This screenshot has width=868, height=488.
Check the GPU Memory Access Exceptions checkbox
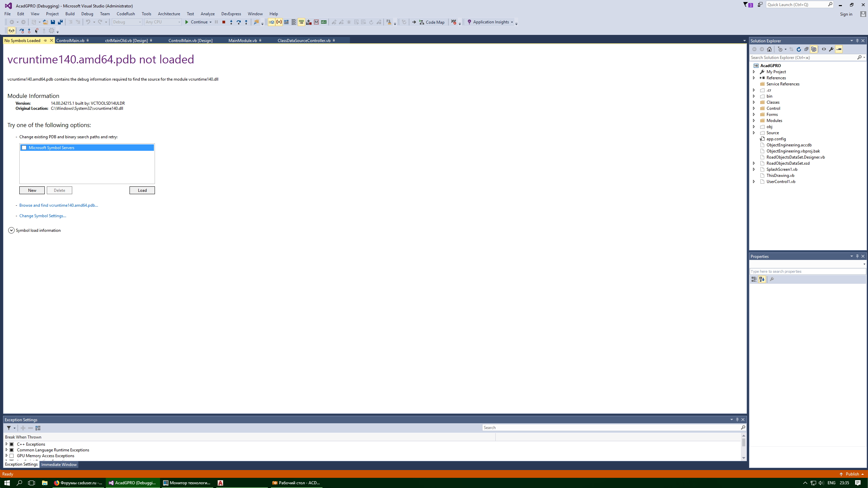click(x=12, y=456)
